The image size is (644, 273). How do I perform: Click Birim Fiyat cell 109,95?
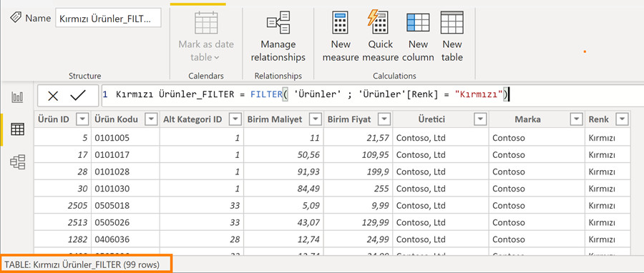point(358,155)
